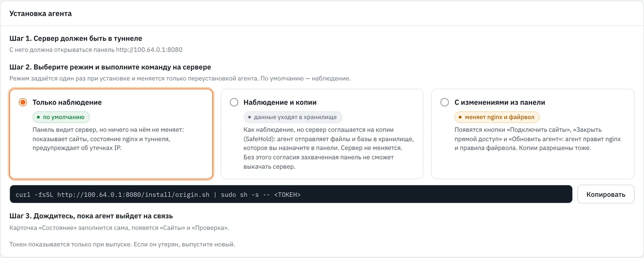Viewport: 644px width, 258px height.
Task: Click the «Только наблюдение» card title
Action: point(67,102)
